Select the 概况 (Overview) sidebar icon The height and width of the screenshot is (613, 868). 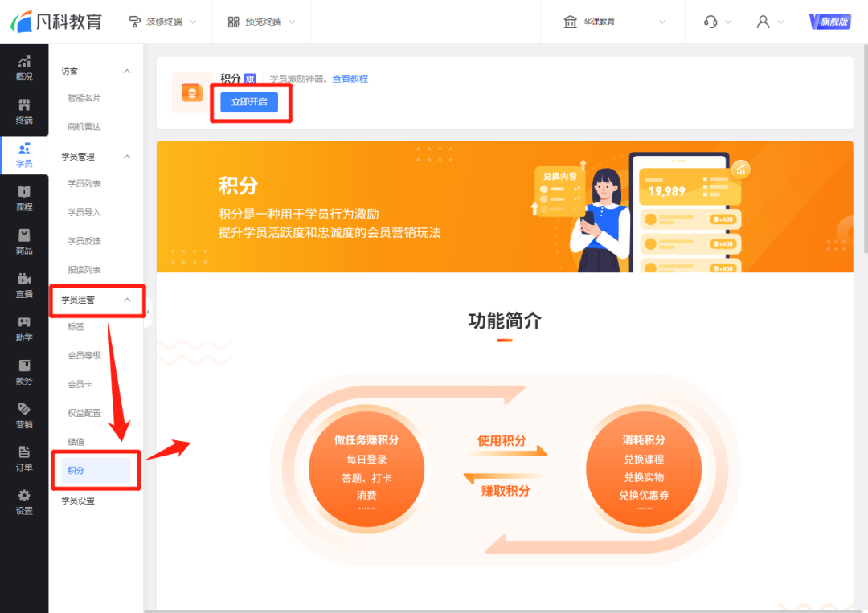tap(24, 68)
